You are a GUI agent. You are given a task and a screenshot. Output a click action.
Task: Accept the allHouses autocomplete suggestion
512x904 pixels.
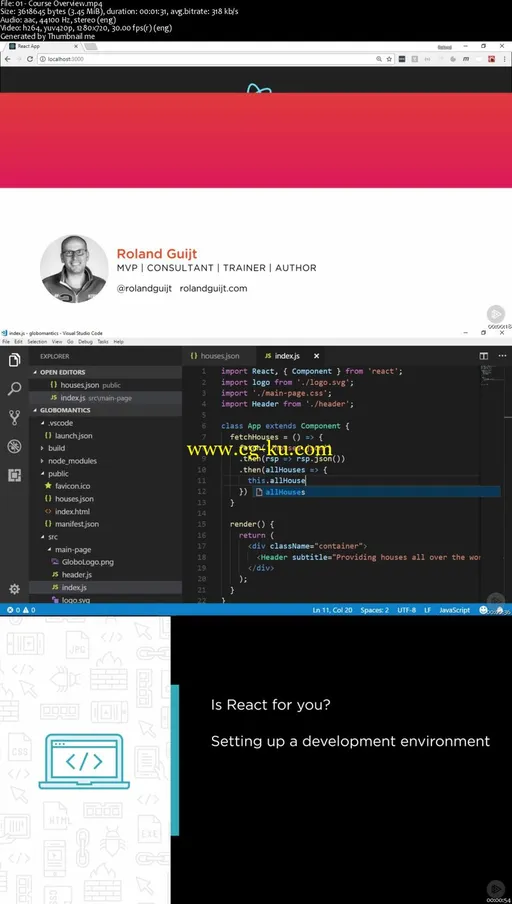click(376, 492)
